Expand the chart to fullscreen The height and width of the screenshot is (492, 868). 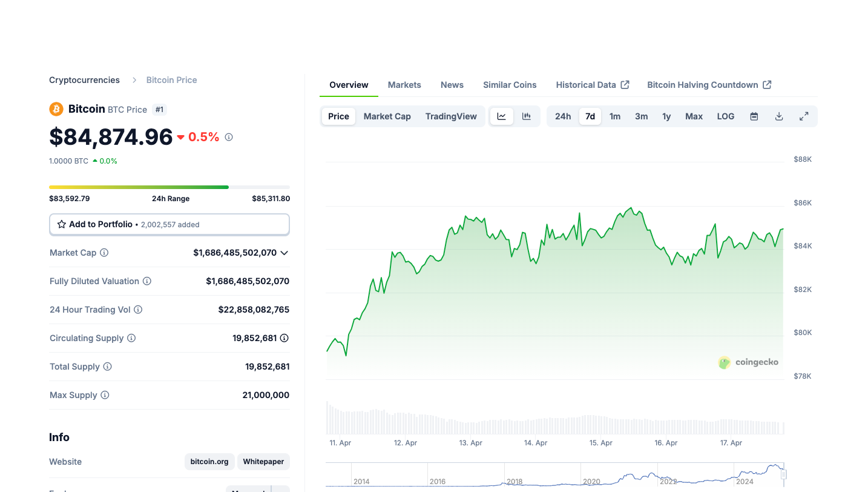(x=804, y=115)
